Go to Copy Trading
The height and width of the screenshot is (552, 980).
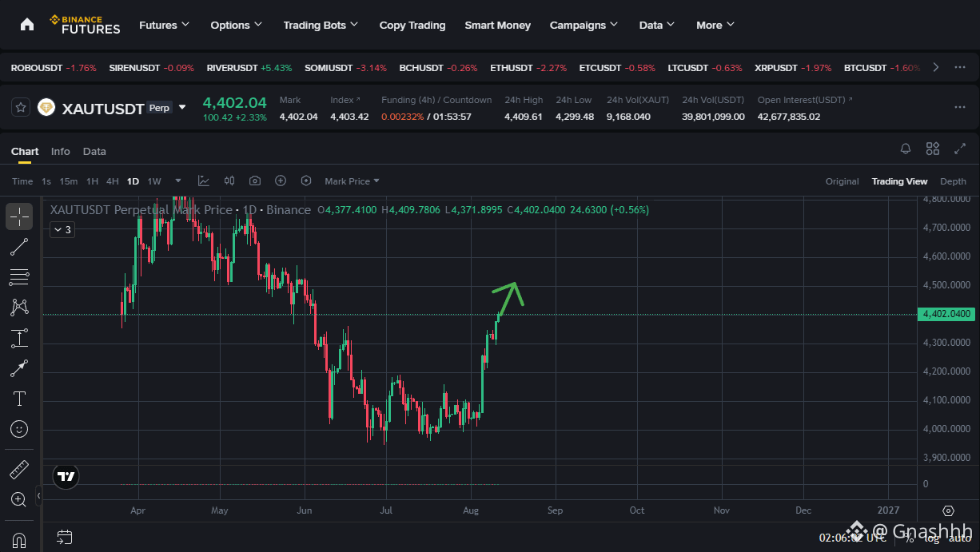[412, 25]
